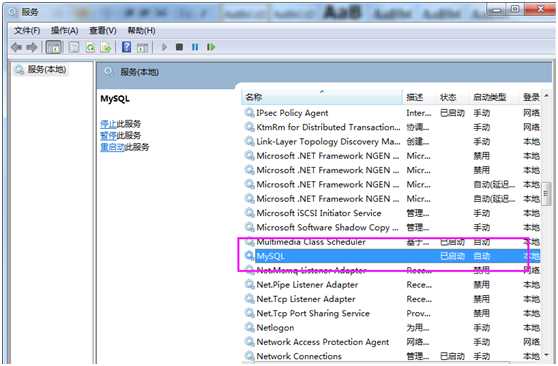Image resolution: width=558 pixels, height=366 pixels.
Task: Sort by the 名称 column header
Action: (322, 97)
